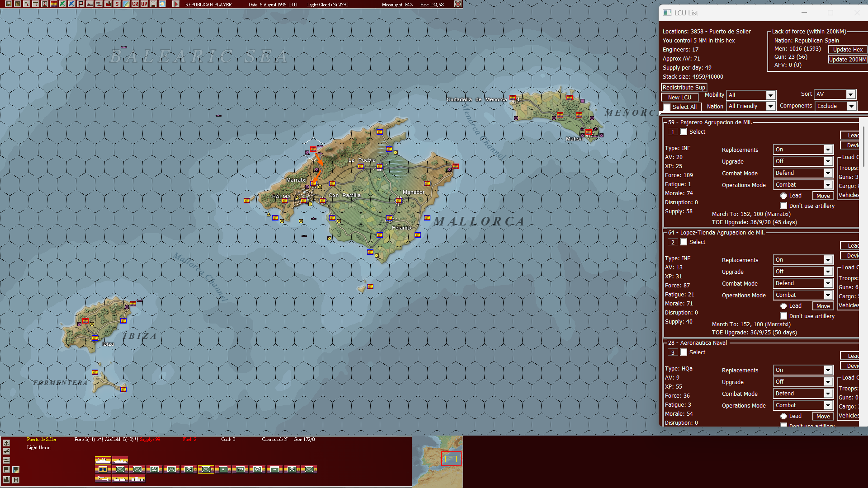Click the save game disk icon
The image size is (868, 488).
(x=9, y=4)
